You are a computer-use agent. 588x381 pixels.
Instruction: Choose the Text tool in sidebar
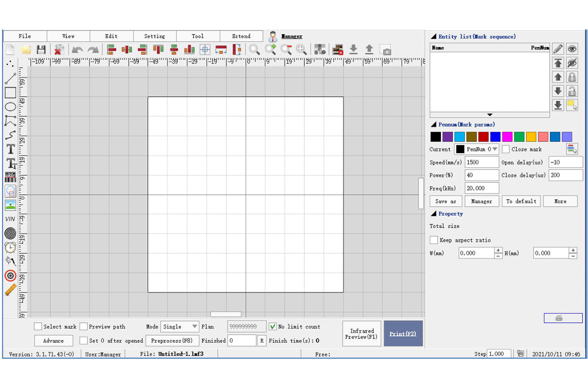pos(10,149)
